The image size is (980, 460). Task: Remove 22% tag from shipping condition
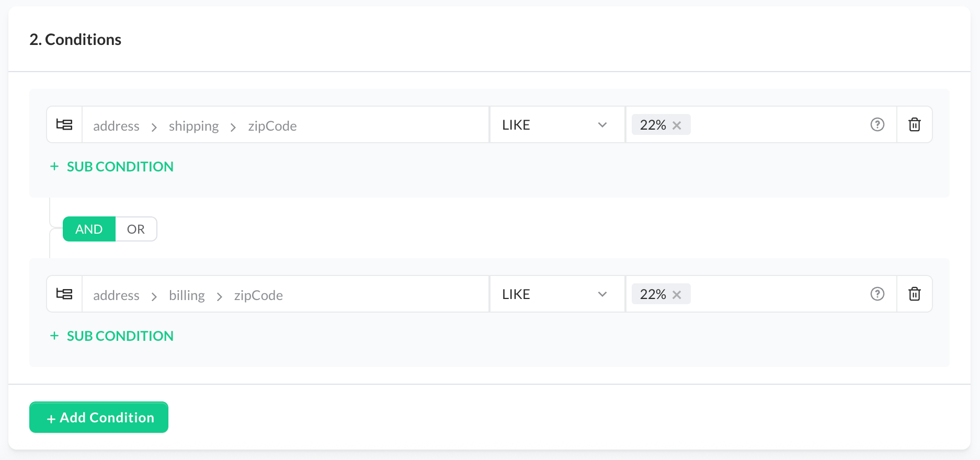[677, 125]
